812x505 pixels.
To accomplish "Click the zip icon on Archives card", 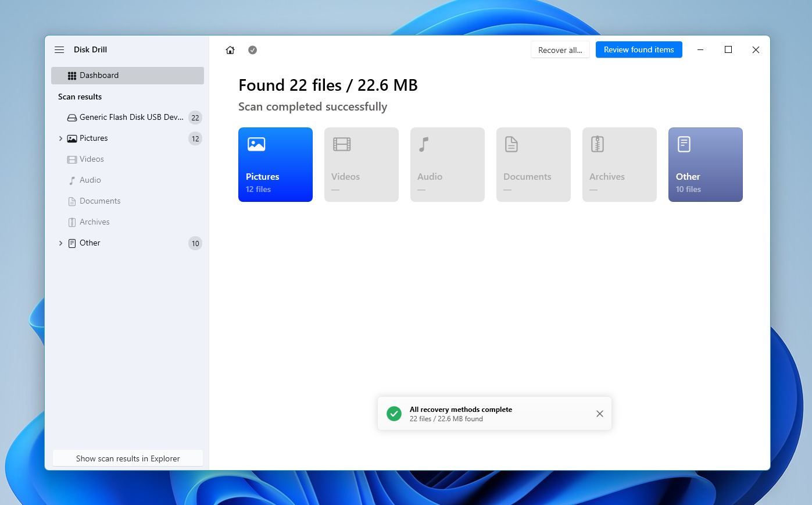I will click(x=598, y=144).
